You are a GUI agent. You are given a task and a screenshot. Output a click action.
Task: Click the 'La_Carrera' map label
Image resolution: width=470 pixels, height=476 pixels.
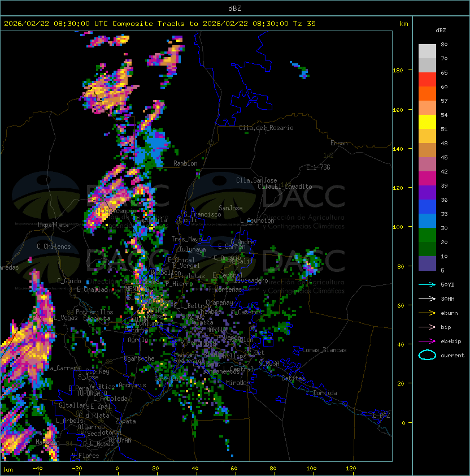(63, 368)
